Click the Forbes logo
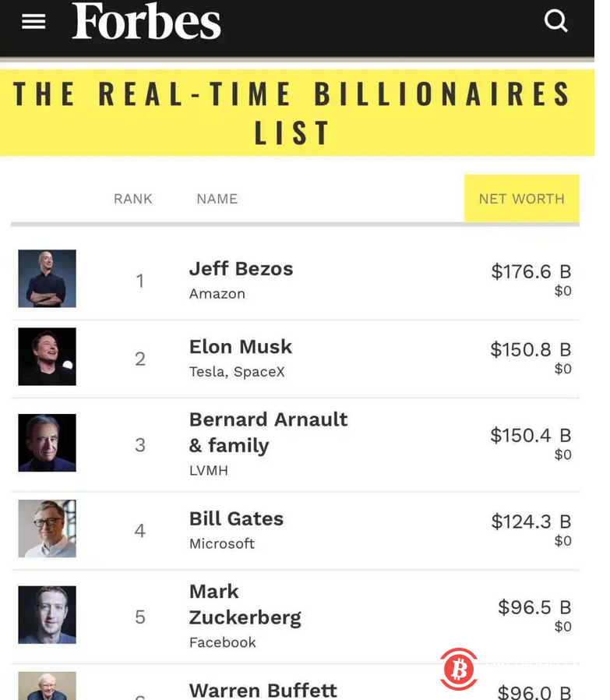This screenshot has width=610, height=700. (x=146, y=21)
